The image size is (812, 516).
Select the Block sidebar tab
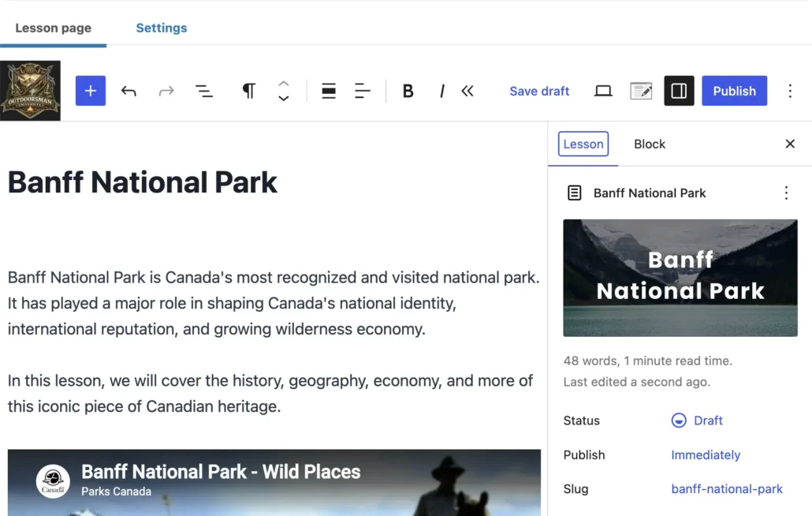point(650,144)
